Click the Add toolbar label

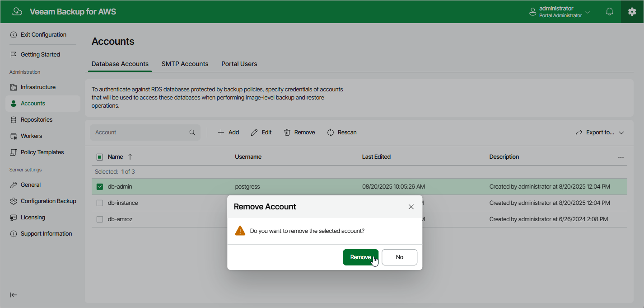(234, 133)
